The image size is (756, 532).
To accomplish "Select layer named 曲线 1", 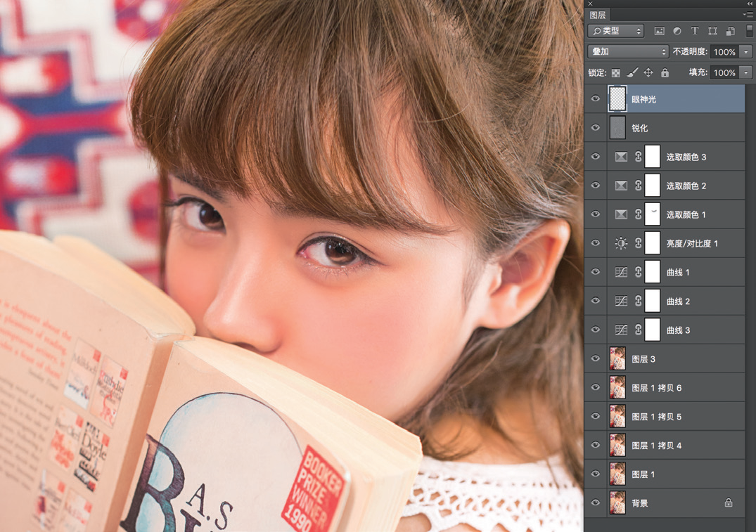I will click(x=678, y=272).
